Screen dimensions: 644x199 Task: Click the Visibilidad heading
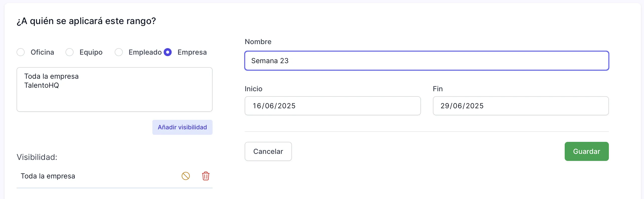click(37, 157)
